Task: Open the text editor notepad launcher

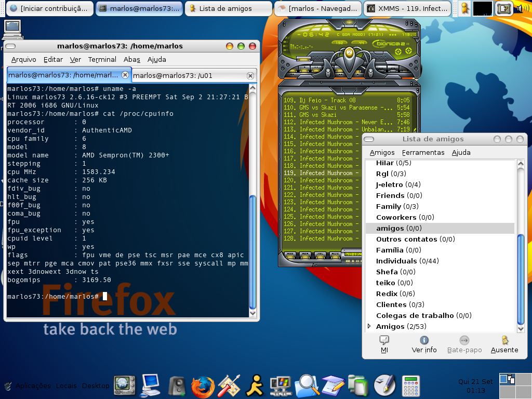Action: [333, 386]
